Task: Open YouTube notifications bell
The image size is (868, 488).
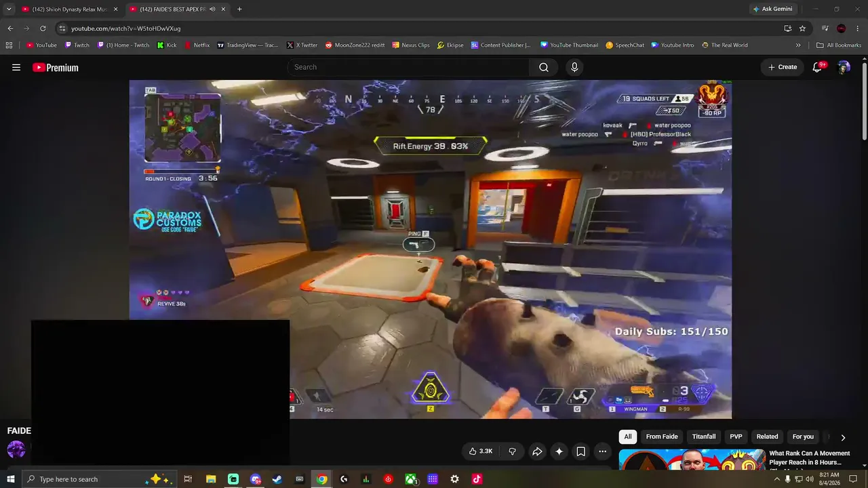Action: (818, 67)
